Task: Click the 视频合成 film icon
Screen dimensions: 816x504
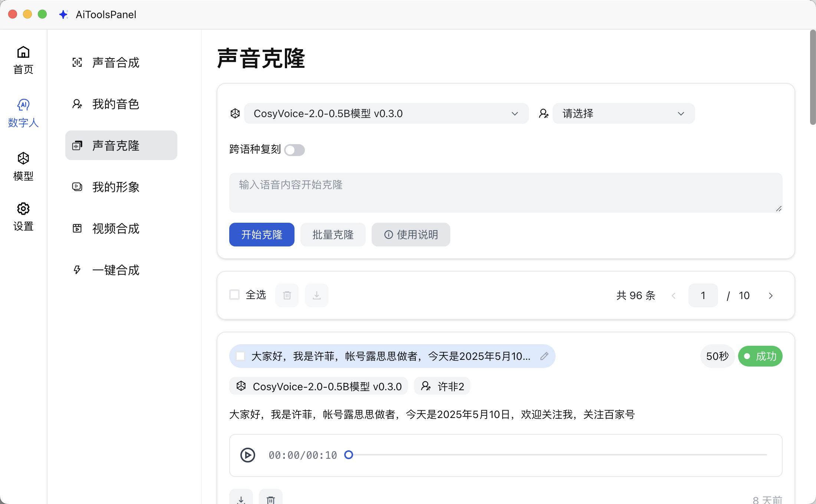Action: (77, 228)
